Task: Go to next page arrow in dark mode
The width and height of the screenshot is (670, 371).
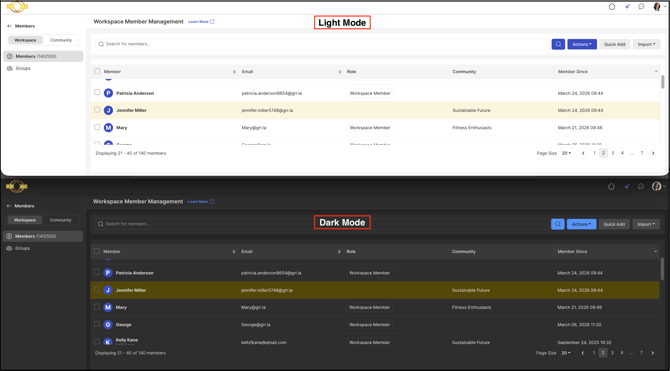Action: [x=652, y=353]
